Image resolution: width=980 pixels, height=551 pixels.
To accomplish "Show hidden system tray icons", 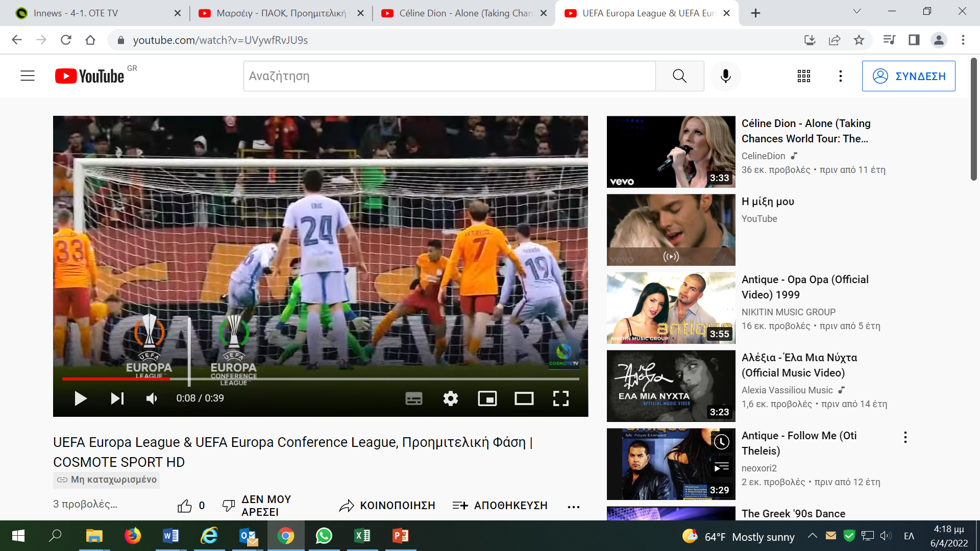I will [813, 536].
